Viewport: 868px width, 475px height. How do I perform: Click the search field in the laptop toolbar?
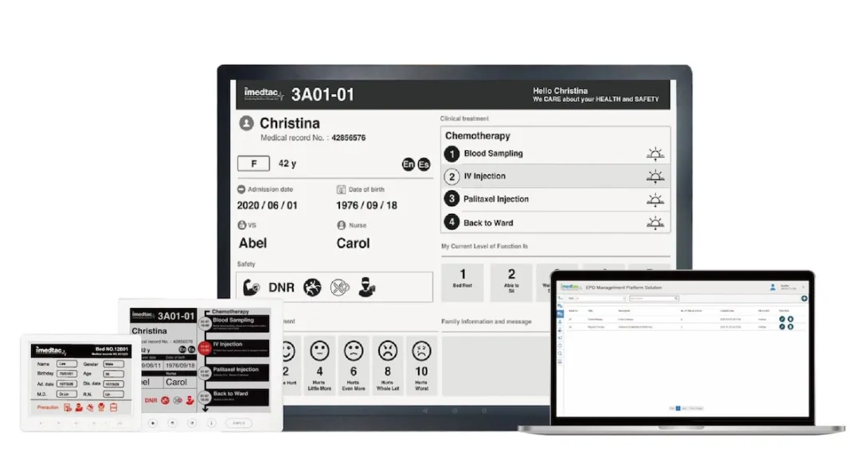click(655, 298)
